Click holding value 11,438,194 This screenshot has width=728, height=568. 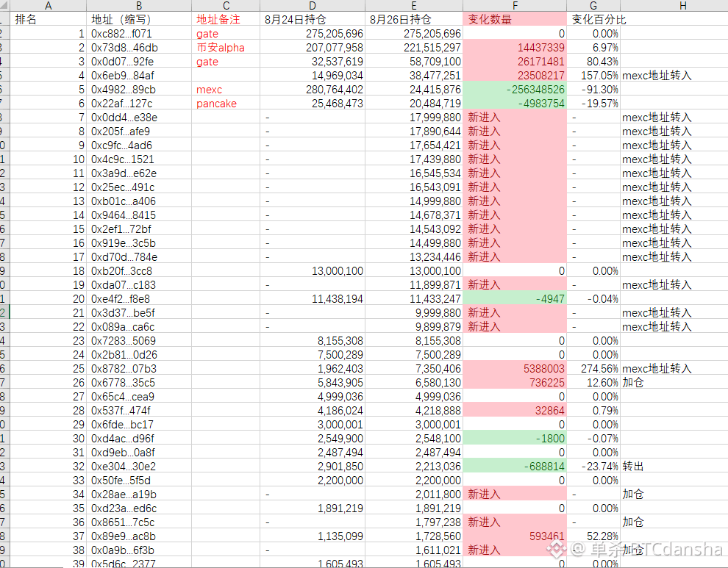(x=313, y=298)
